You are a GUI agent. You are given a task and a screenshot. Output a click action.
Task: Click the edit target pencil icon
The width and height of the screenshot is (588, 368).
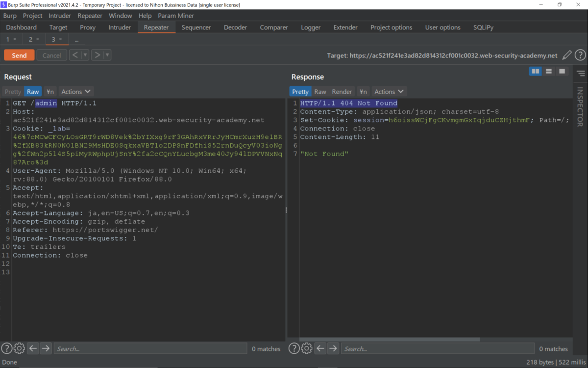567,55
